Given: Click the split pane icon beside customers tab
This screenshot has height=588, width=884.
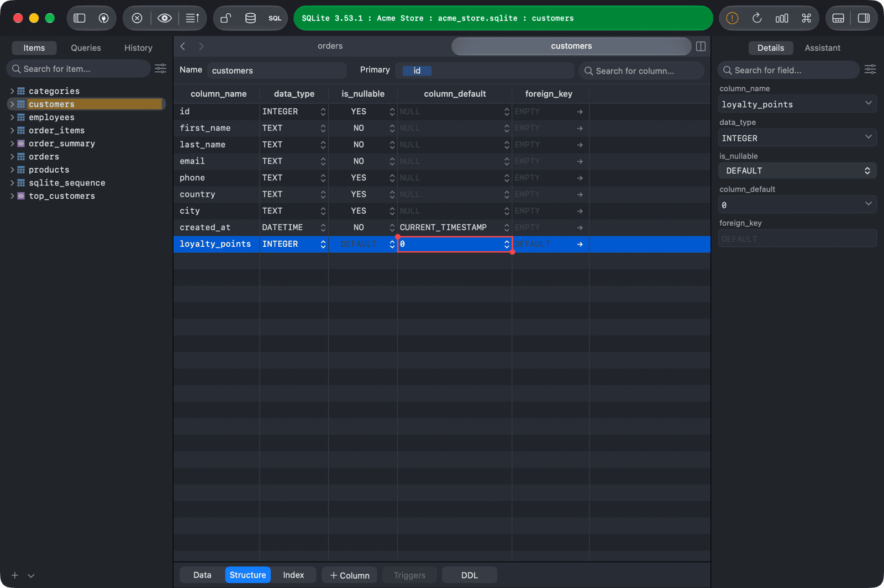Looking at the screenshot, I should coord(701,46).
